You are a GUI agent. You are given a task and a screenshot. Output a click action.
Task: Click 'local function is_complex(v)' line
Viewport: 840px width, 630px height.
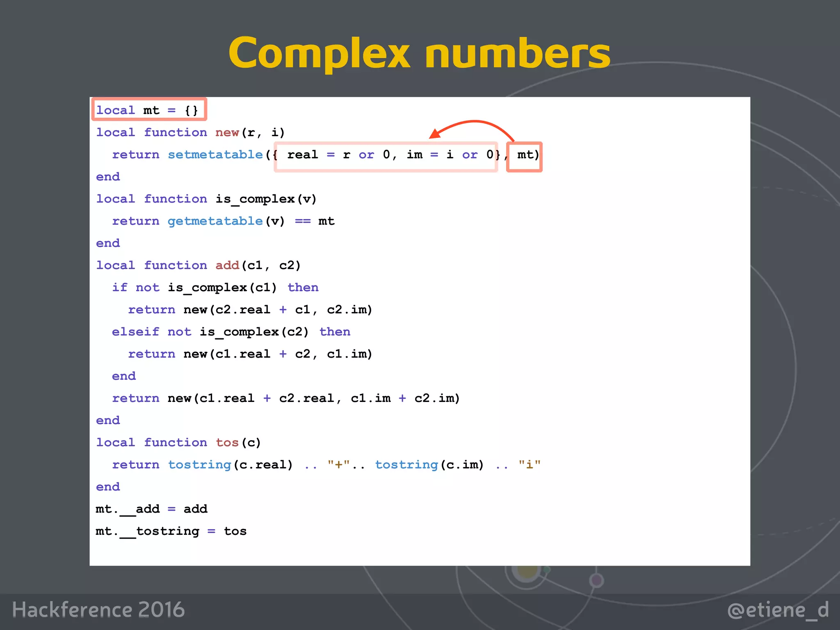click(206, 199)
